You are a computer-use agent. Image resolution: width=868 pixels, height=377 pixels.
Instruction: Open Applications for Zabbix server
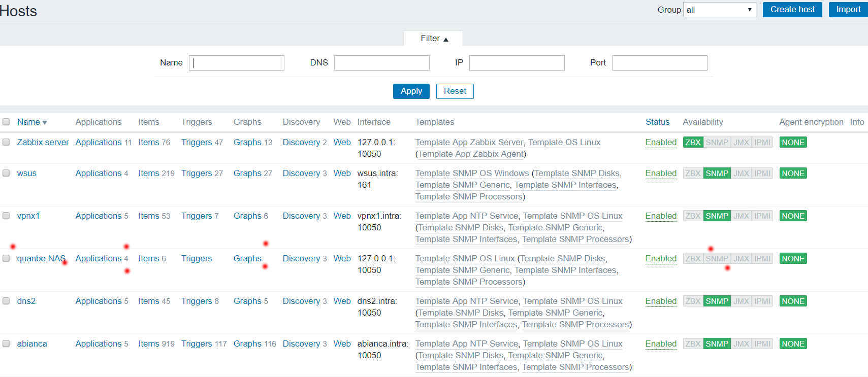(99, 142)
